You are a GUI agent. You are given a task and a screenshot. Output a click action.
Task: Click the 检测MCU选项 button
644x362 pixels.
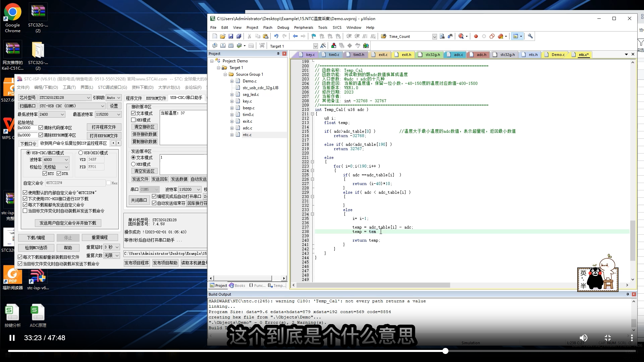pyautogui.click(x=36, y=248)
